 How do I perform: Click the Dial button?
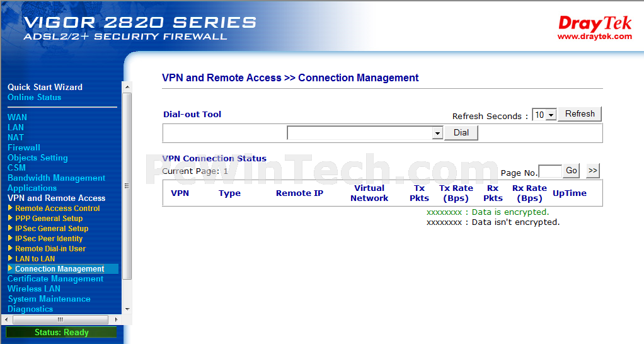click(x=461, y=132)
